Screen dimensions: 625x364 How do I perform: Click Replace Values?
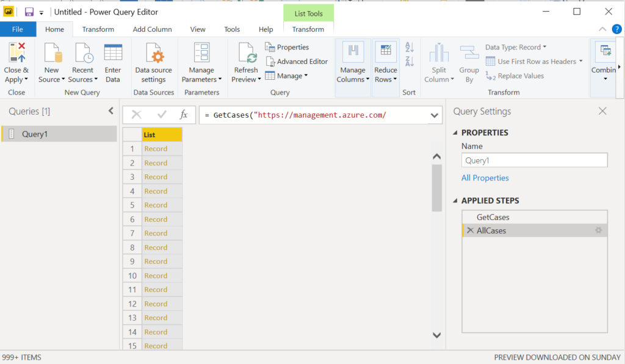(x=515, y=76)
